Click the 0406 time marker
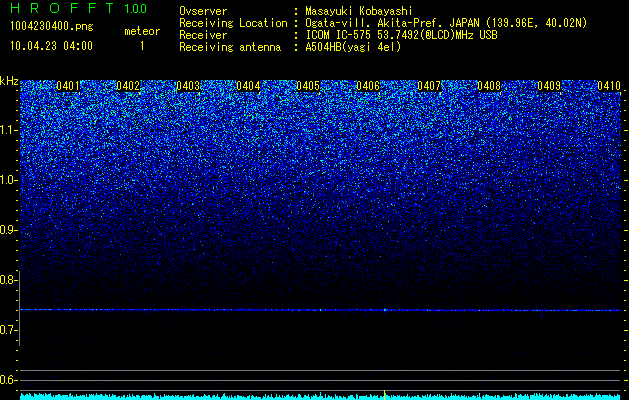629x400 pixels. pos(368,86)
